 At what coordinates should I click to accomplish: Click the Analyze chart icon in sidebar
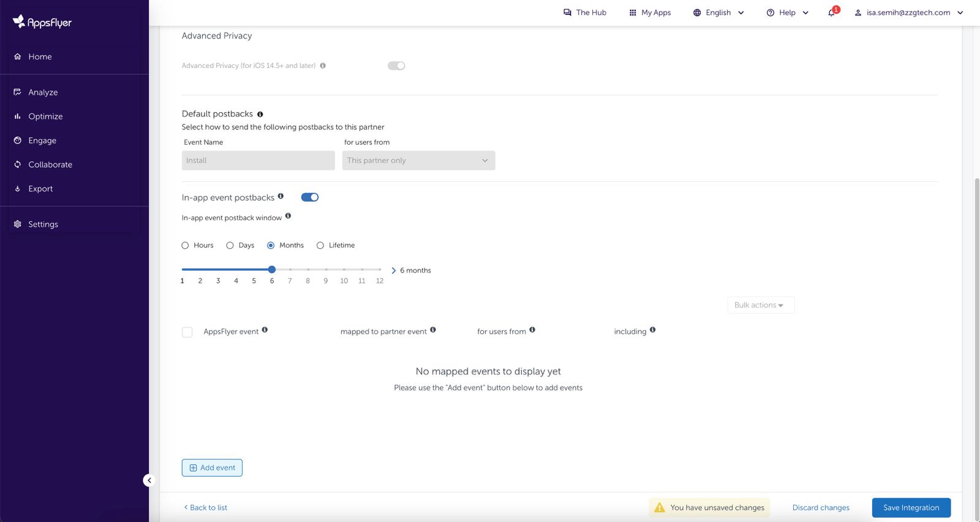coord(18,92)
